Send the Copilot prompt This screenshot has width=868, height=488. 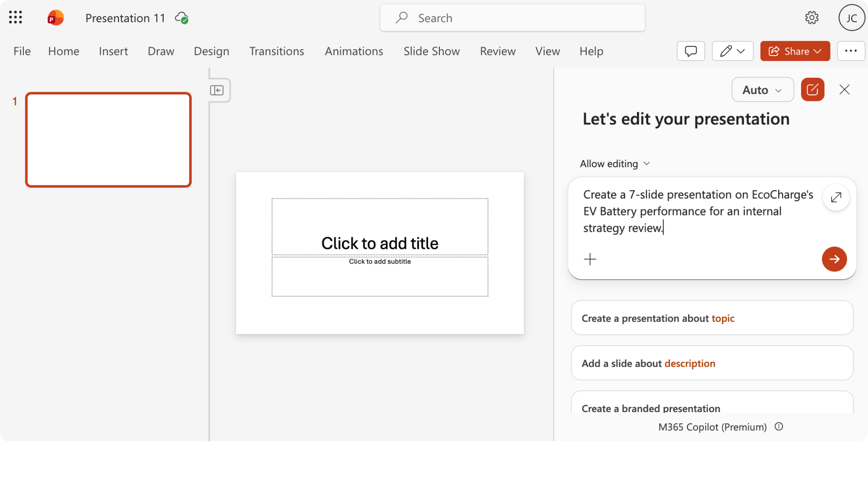tap(834, 259)
